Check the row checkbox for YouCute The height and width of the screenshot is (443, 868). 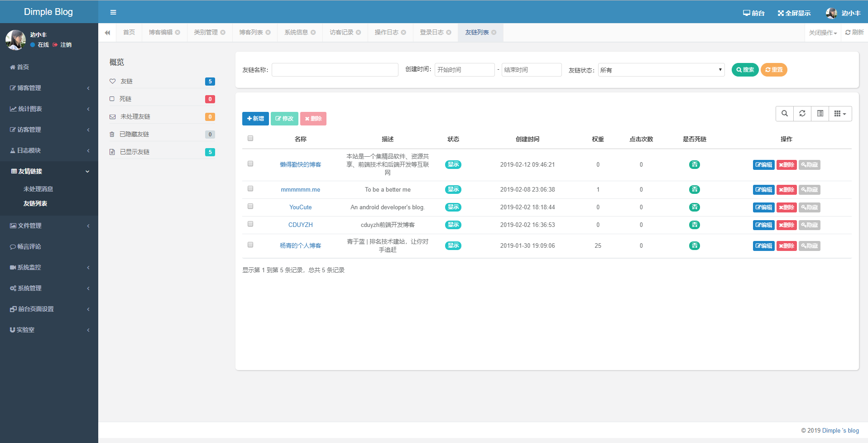pyautogui.click(x=250, y=207)
